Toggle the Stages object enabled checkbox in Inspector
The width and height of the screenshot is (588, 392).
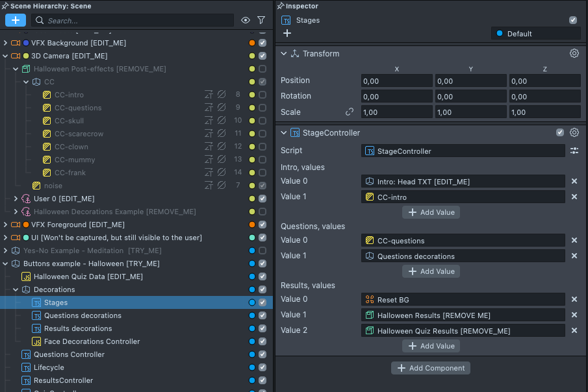(573, 20)
